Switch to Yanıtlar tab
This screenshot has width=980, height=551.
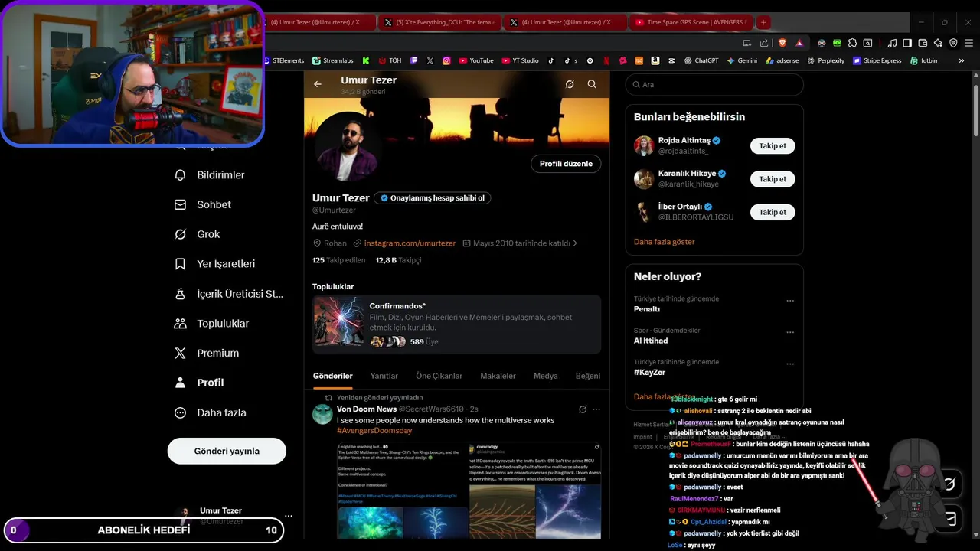tap(384, 376)
